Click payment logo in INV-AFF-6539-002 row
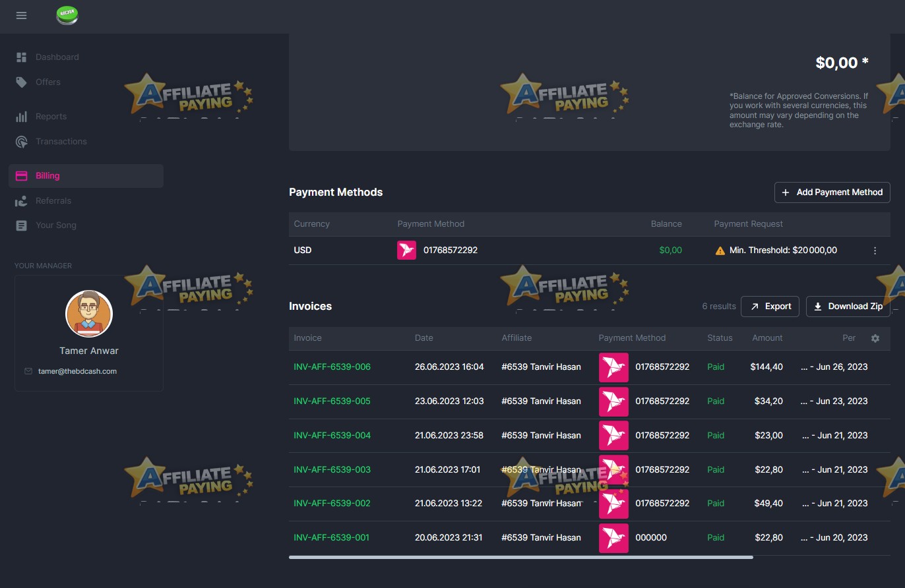905x588 pixels. click(x=613, y=504)
